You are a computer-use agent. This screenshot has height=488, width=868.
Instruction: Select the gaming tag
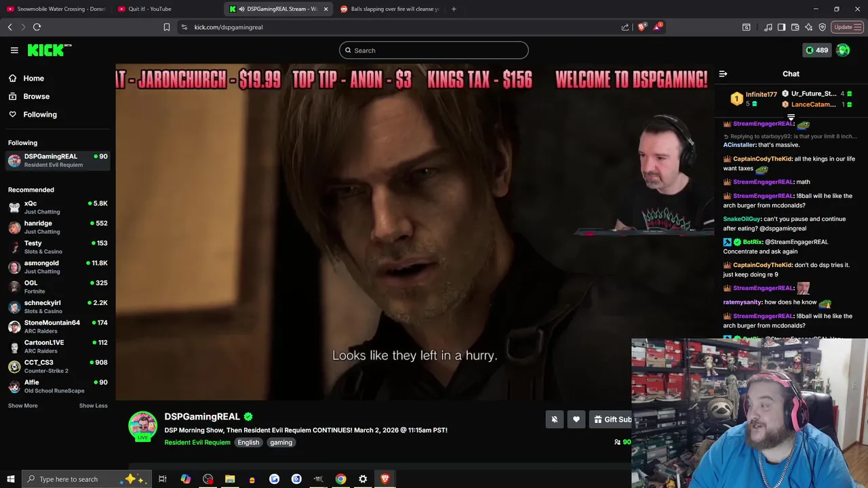click(281, 443)
